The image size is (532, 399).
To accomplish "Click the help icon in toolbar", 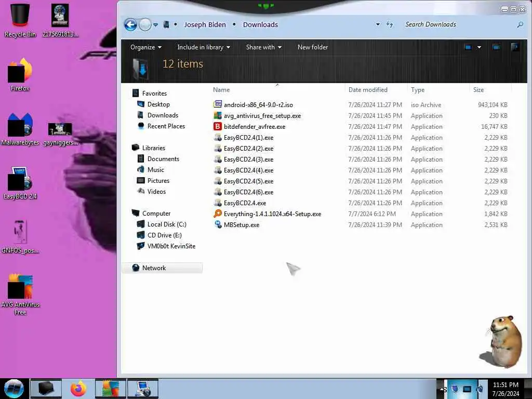I will [515, 47].
